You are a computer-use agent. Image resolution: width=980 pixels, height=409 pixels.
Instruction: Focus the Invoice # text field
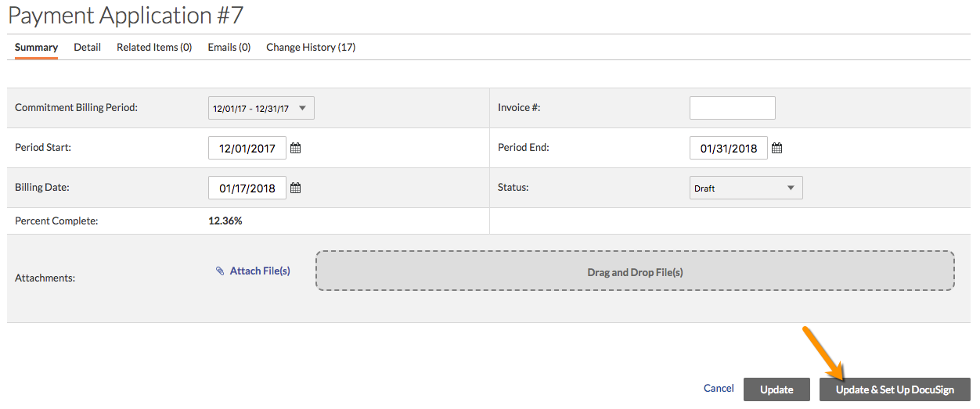tap(732, 108)
